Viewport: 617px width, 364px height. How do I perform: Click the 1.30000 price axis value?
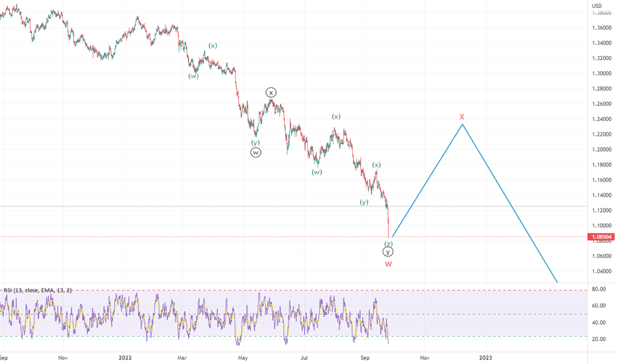tap(602, 73)
